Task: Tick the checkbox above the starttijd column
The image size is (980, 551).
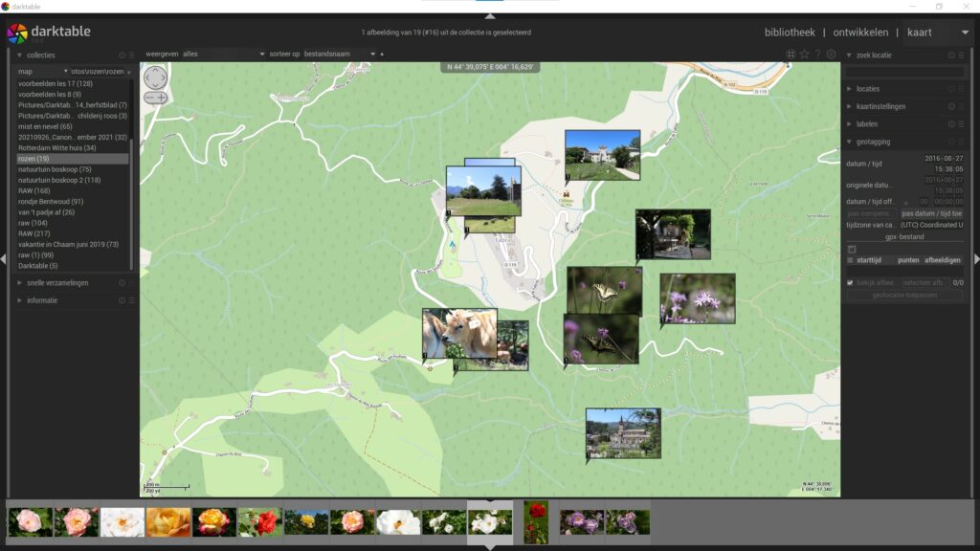Action: [852, 249]
